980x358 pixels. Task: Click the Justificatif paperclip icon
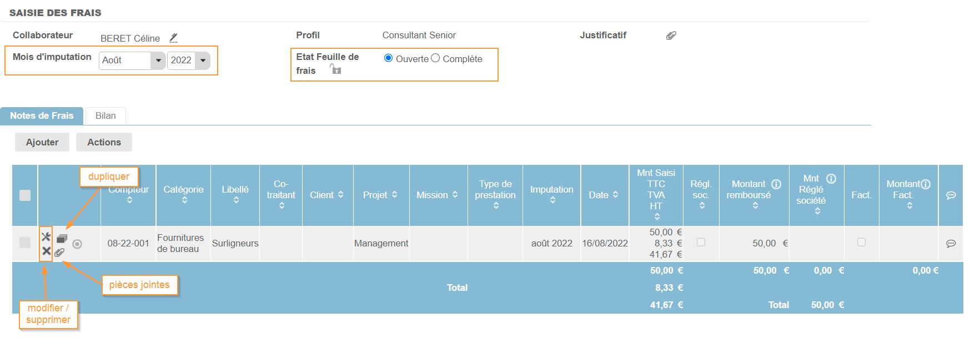[671, 36]
